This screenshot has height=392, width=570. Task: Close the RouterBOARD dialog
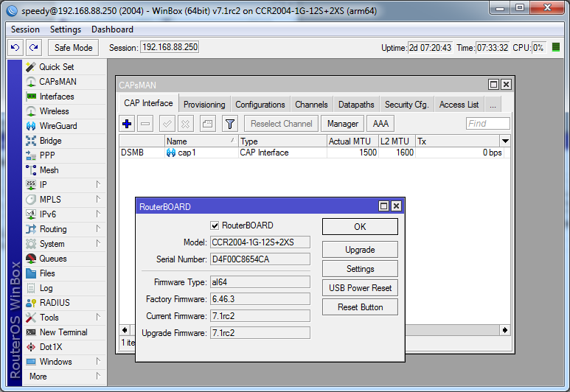[x=396, y=206]
